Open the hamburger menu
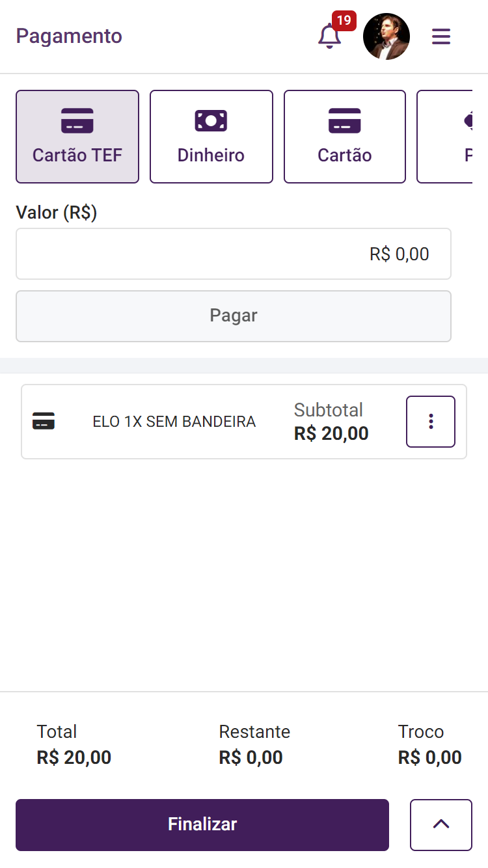The width and height of the screenshot is (488, 868). 441,36
